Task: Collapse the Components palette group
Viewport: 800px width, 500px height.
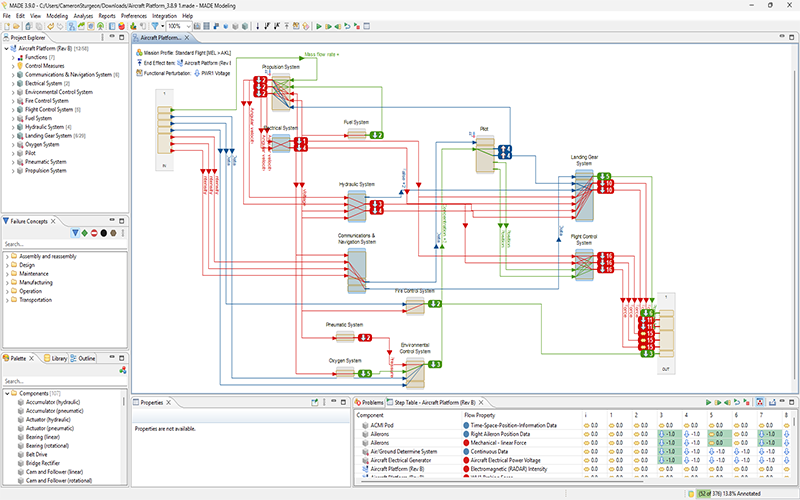Action: (x=7, y=393)
